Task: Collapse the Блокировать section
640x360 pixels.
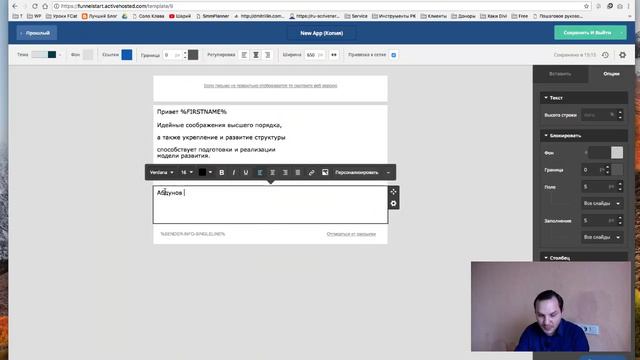Action: pyautogui.click(x=584, y=136)
